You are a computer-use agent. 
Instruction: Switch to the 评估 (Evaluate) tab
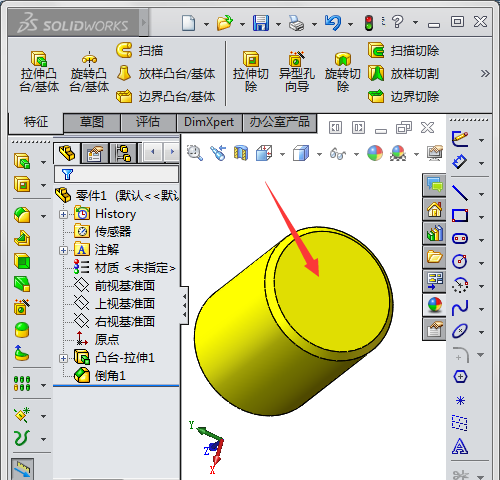148,122
